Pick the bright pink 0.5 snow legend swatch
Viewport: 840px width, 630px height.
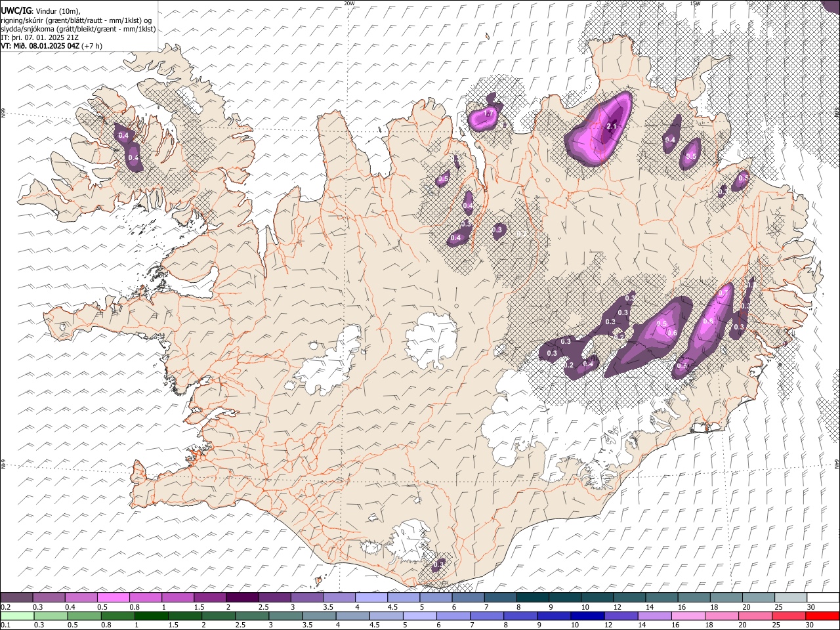(x=113, y=597)
